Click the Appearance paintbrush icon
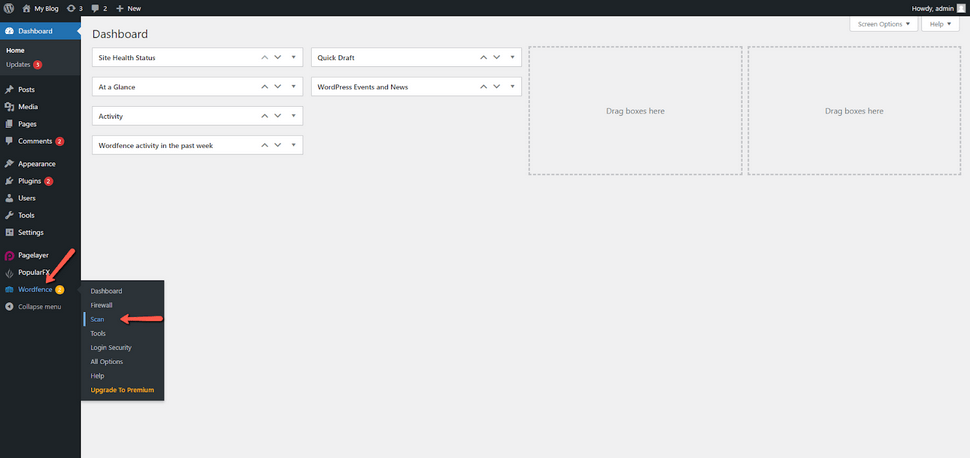970x458 pixels. (x=9, y=164)
